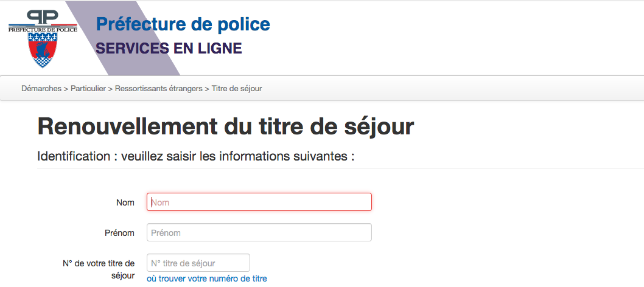Click the PP monogram in the logo
Viewport: 644px width, 287px height.
tap(43, 18)
